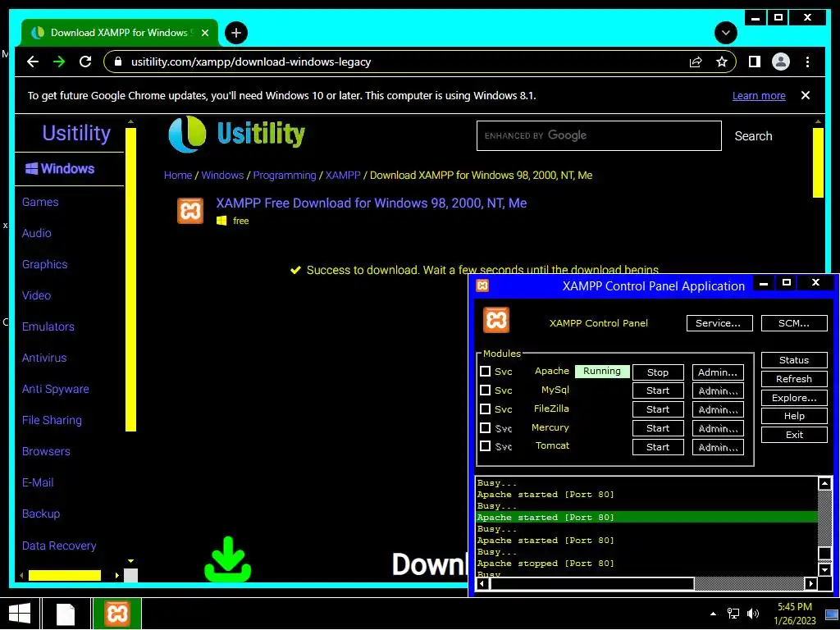Close the Download XAMPP tab
Viewport: 840px width, 630px height.
click(204, 33)
